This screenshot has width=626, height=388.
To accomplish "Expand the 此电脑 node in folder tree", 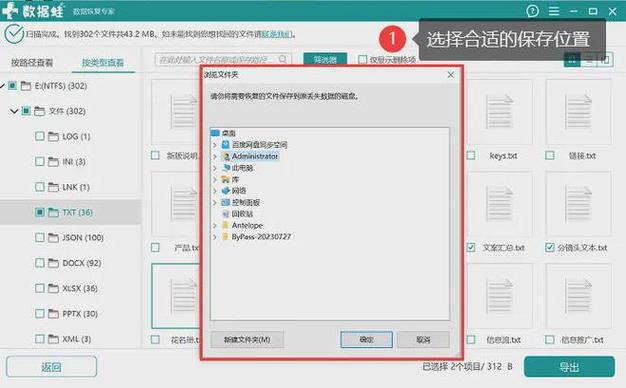I will click(215, 168).
